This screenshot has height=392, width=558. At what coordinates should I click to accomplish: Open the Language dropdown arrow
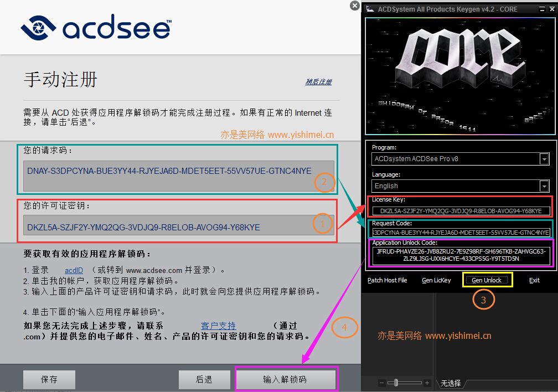click(x=544, y=186)
